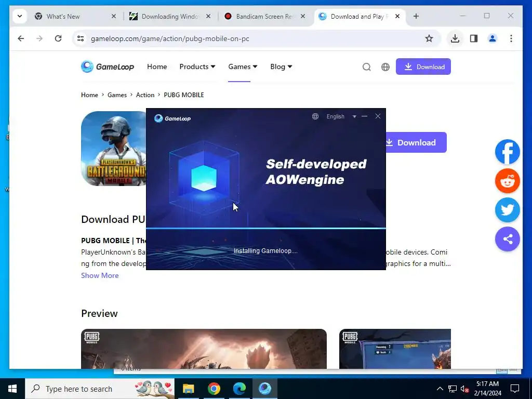Bookmark this page with star icon
Image resolution: width=532 pixels, height=399 pixels.
point(429,38)
